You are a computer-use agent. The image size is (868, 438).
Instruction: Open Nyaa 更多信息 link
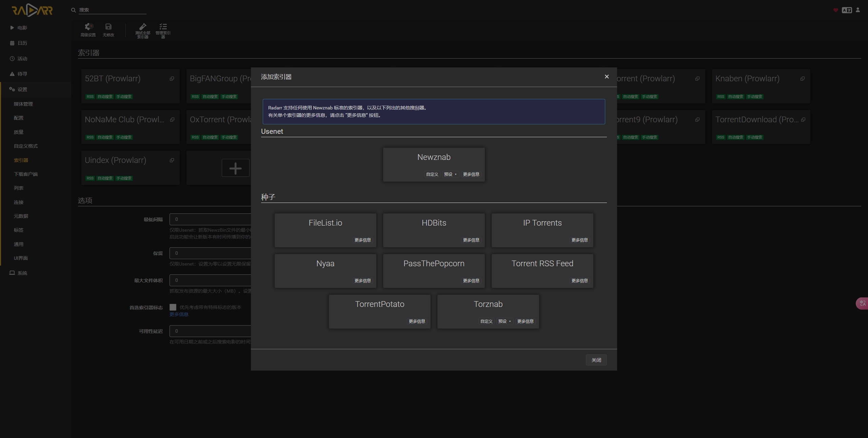click(x=363, y=281)
